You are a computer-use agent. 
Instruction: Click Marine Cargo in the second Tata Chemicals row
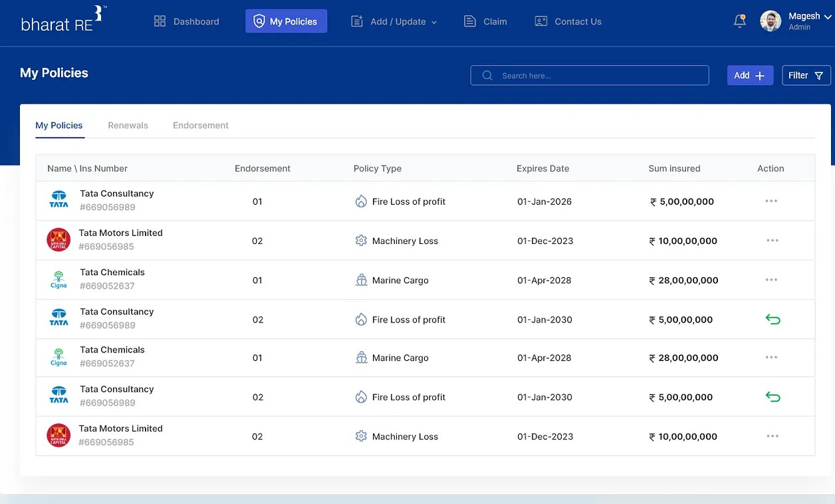(x=400, y=358)
